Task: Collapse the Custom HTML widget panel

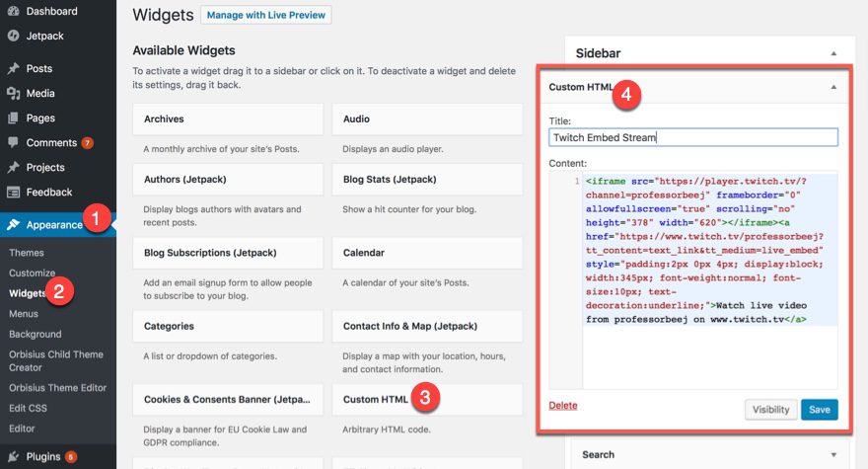Action: (833, 87)
